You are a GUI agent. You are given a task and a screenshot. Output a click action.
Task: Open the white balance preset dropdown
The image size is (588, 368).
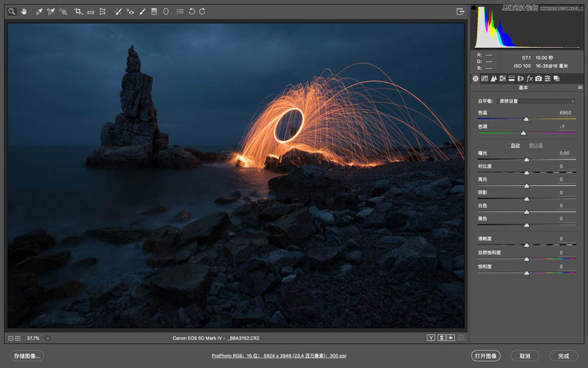coord(536,101)
